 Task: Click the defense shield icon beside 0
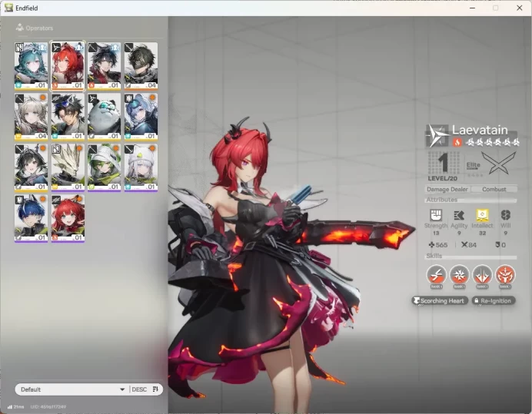click(497, 244)
